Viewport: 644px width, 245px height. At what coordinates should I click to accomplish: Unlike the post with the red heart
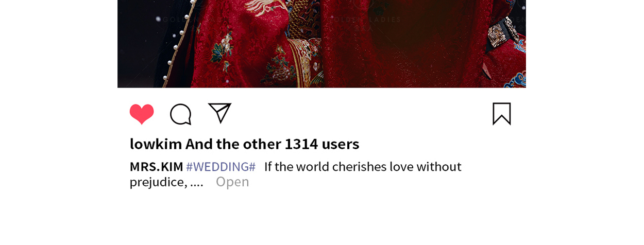pyautogui.click(x=142, y=114)
